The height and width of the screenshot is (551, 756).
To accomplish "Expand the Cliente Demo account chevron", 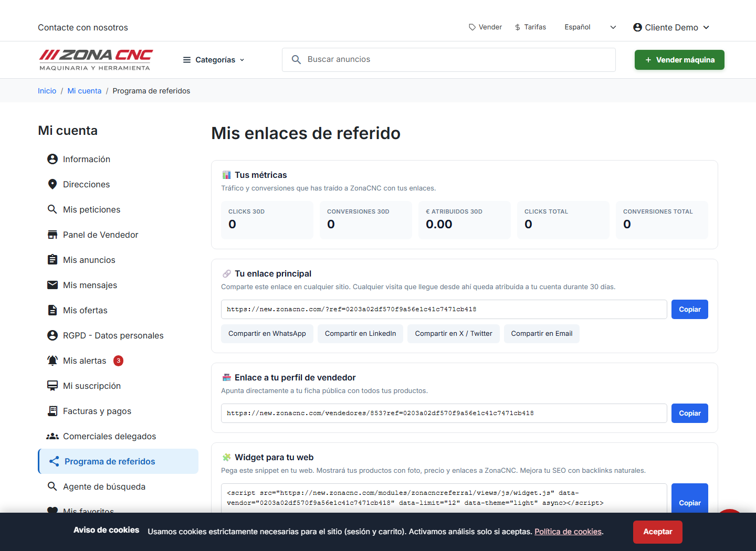I will pos(706,27).
